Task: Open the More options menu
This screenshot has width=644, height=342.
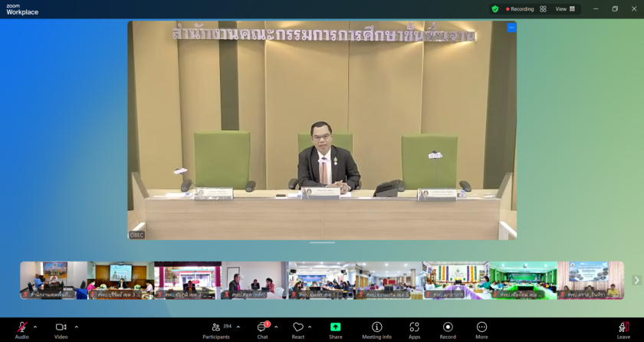Action: tap(481, 328)
